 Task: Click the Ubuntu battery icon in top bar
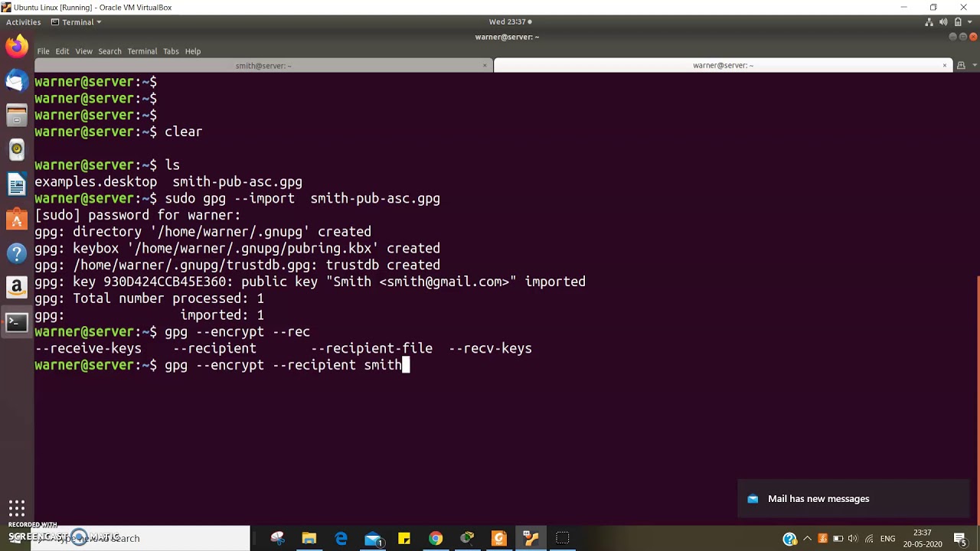pyautogui.click(x=958, y=22)
